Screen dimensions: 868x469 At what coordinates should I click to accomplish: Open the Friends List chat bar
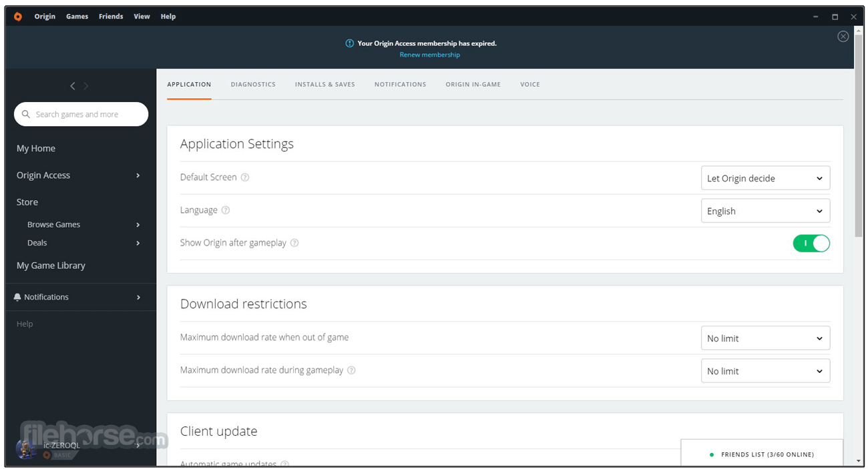(762, 454)
